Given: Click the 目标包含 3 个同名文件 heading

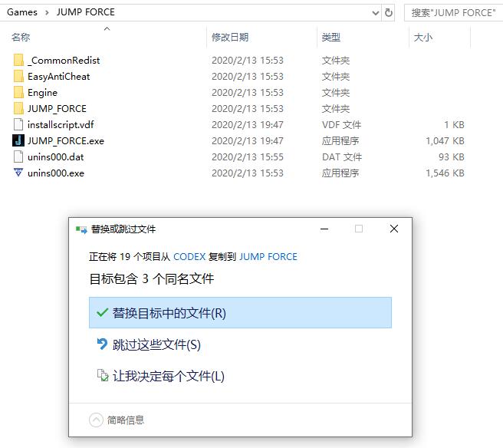Looking at the screenshot, I should (151, 278).
